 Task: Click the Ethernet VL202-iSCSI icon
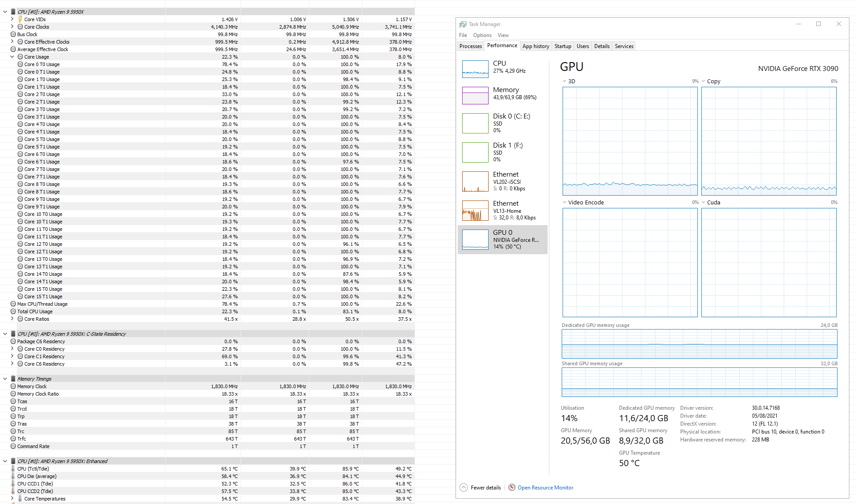[475, 183]
